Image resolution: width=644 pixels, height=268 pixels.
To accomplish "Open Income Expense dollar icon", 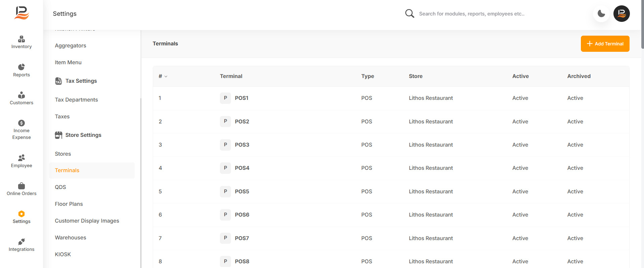I will [21, 123].
